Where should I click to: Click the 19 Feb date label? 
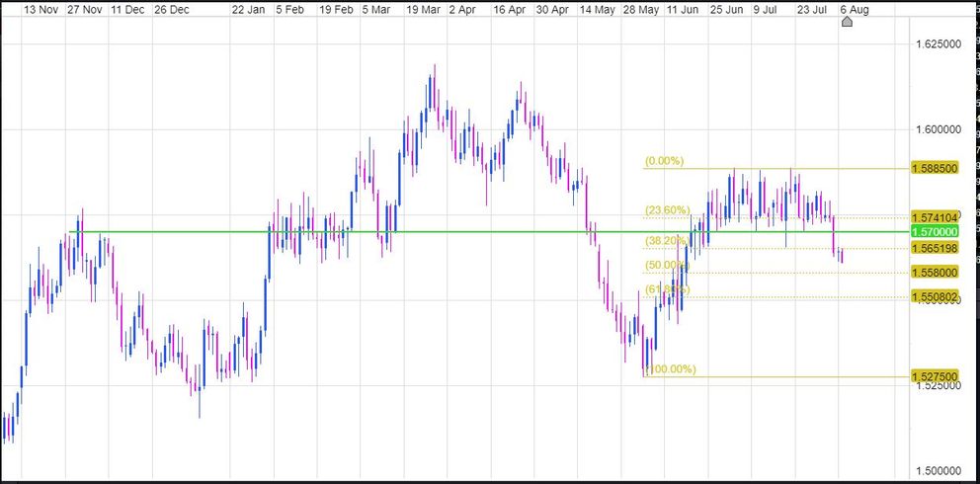pos(336,10)
